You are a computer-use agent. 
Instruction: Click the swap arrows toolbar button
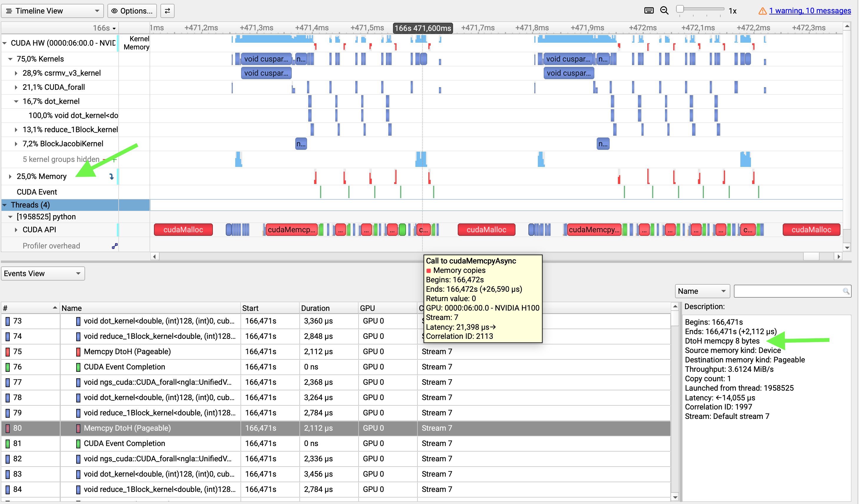[x=168, y=11]
